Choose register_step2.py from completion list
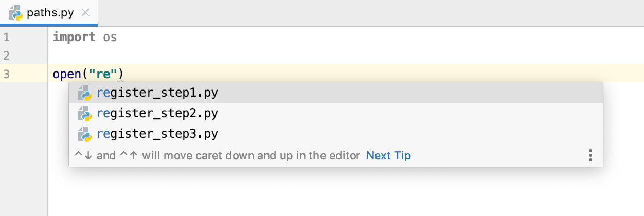The height and width of the screenshot is (216, 644). pos(336,114)
